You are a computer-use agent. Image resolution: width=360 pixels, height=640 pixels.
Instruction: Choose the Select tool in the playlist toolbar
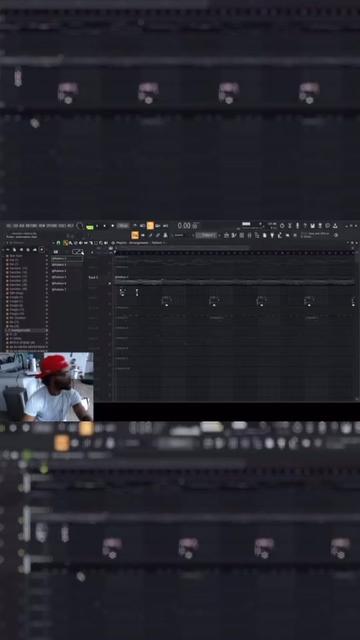(96, 242)
